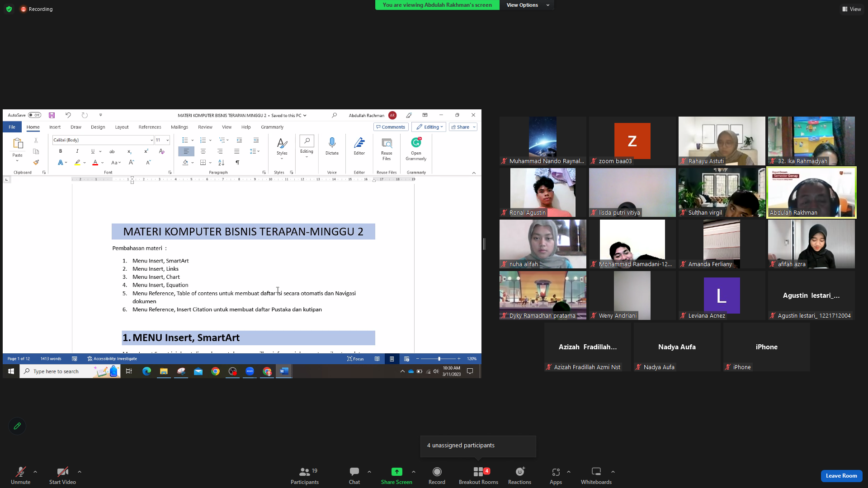The height and width of the screenshot is (488, 868).
Task: Select the Format Painter brush icon
Action: (x=36, y=162)
